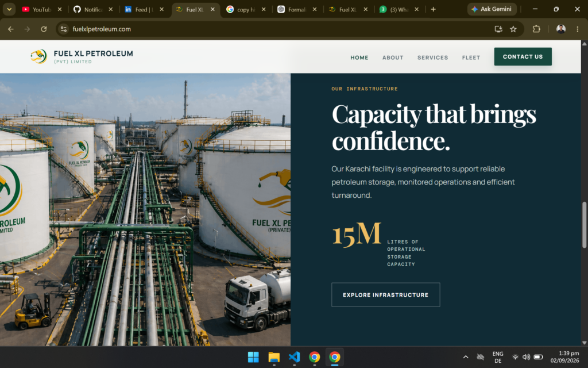Image resolution: width=588 pixels, height=368 pixels.
Task: Click the page scrollbar thumb
Action: pos(584,225)
